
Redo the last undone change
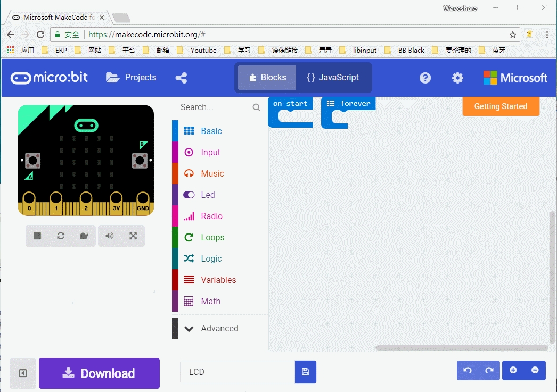point(489,370)
